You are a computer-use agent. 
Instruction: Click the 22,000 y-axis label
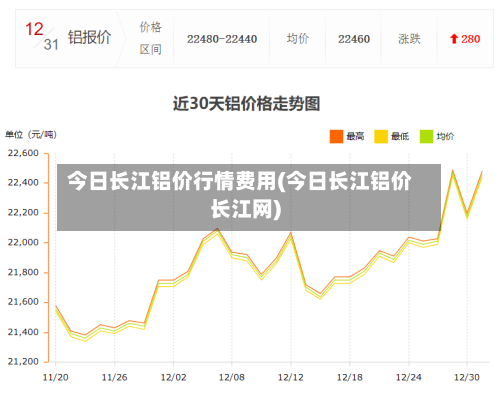23,242
